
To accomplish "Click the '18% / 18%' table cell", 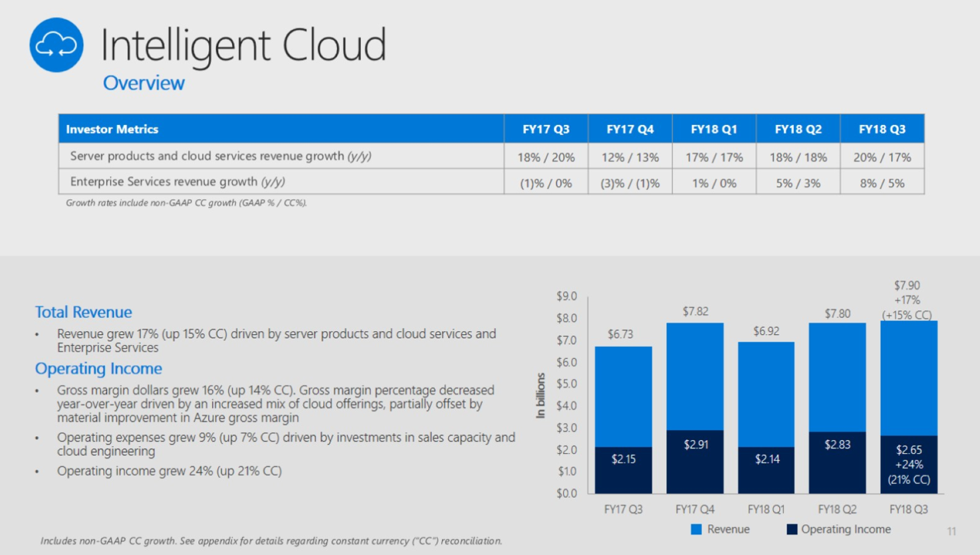I will (x=798, y=158).
